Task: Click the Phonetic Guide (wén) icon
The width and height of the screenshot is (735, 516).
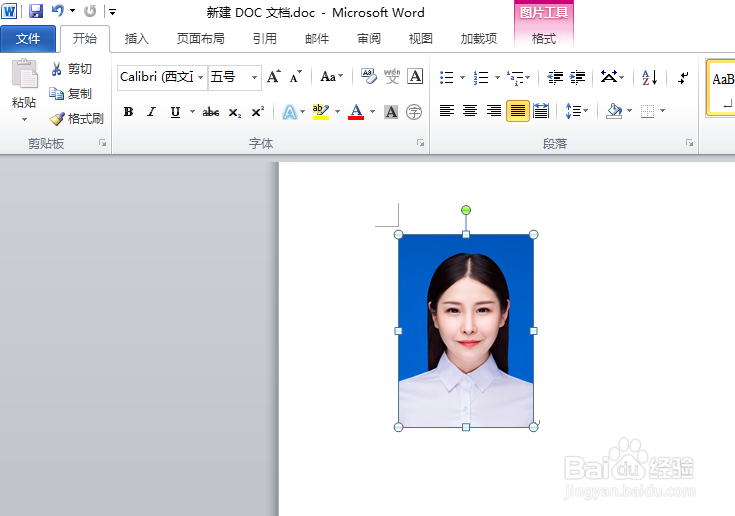Action: [x=392, y=76]
